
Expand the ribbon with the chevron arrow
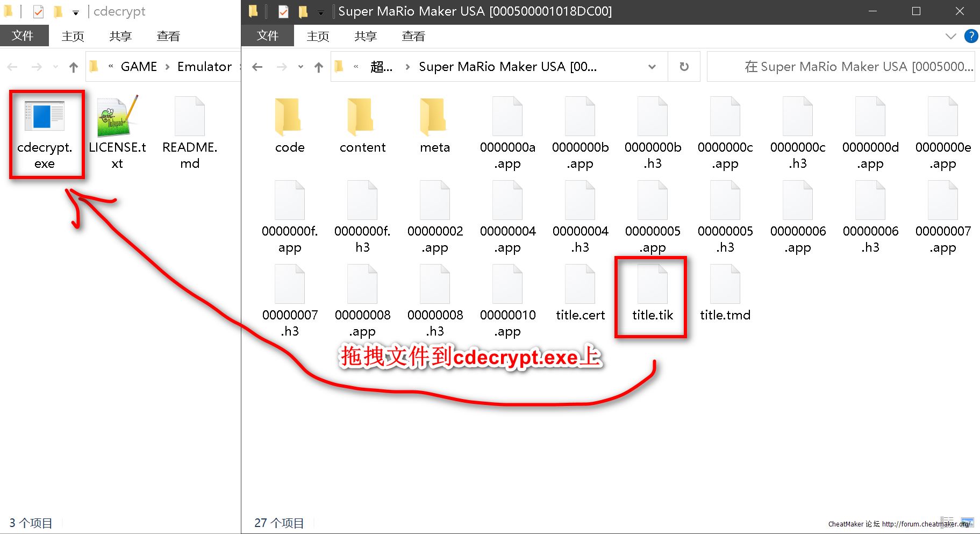(950, 36)
